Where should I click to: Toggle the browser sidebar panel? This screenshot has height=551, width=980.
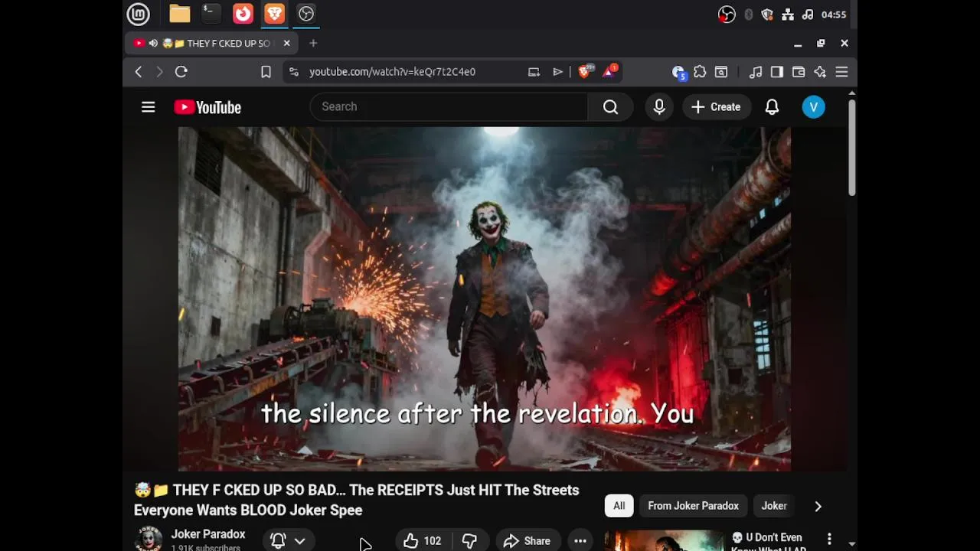(x=777, y=71)
